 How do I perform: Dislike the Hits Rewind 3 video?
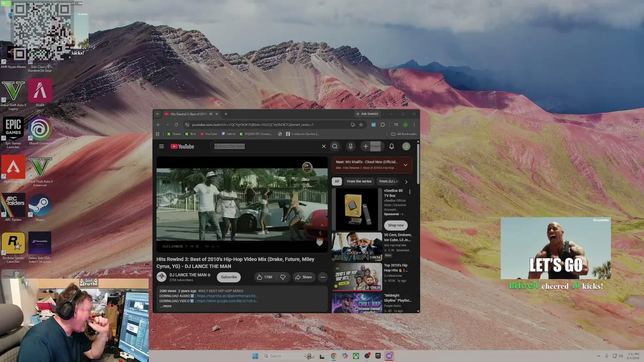pos(283,277)
